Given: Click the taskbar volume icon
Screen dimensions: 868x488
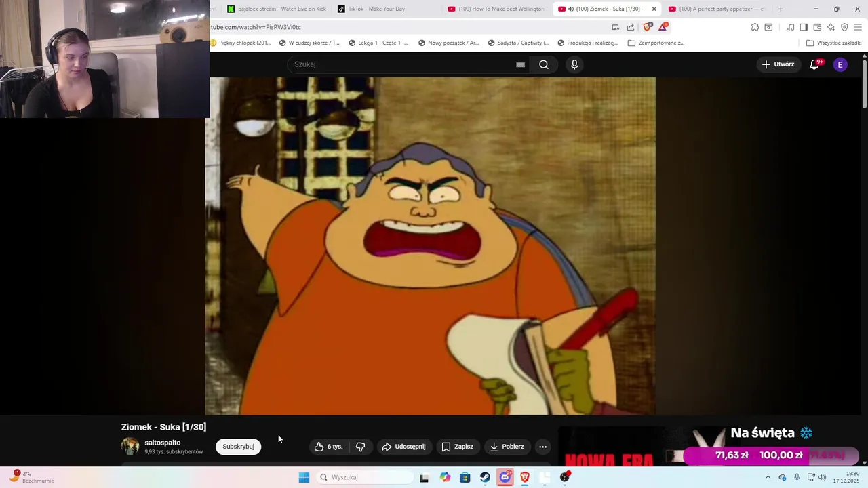Looking at the screenshot, I should pos(823,477).
